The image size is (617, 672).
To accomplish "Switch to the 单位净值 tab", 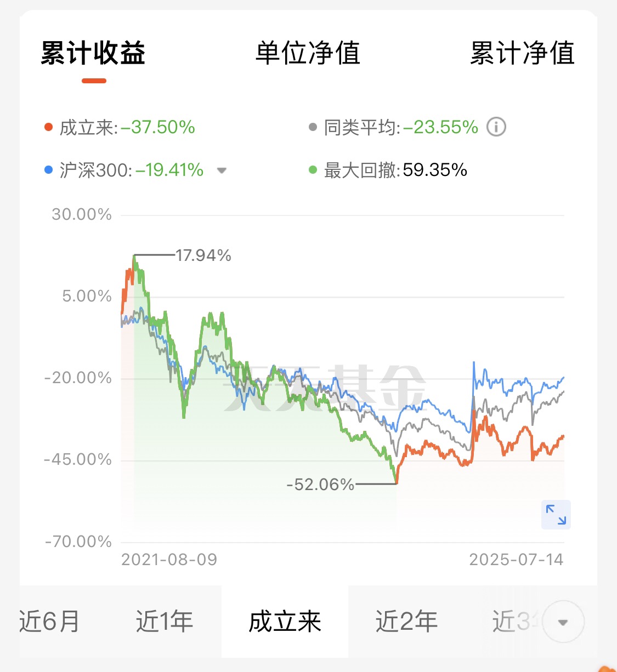I will tap(308, 54).
